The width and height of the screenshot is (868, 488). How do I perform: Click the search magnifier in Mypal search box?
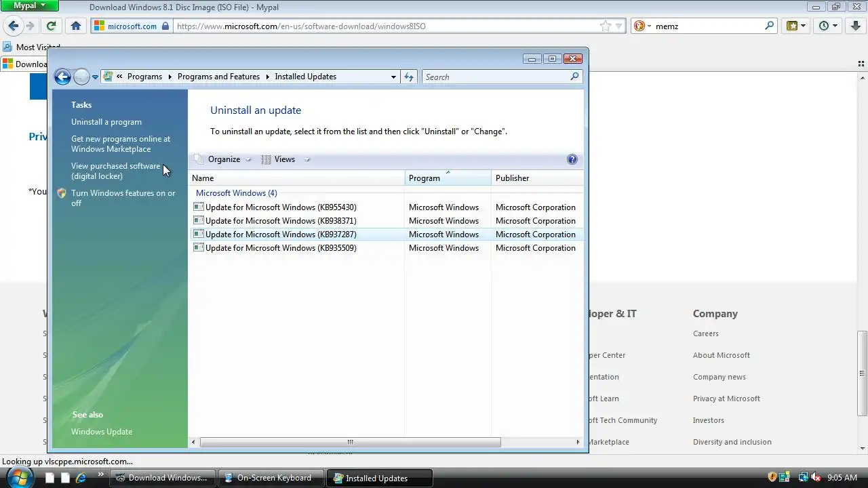point(769,26)
